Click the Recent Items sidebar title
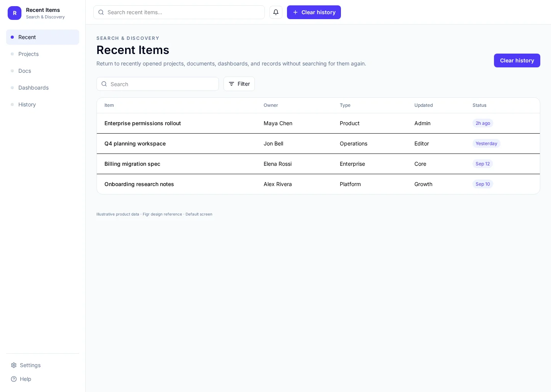The width and height of the screenshot is (551, 392). point(43,10)
